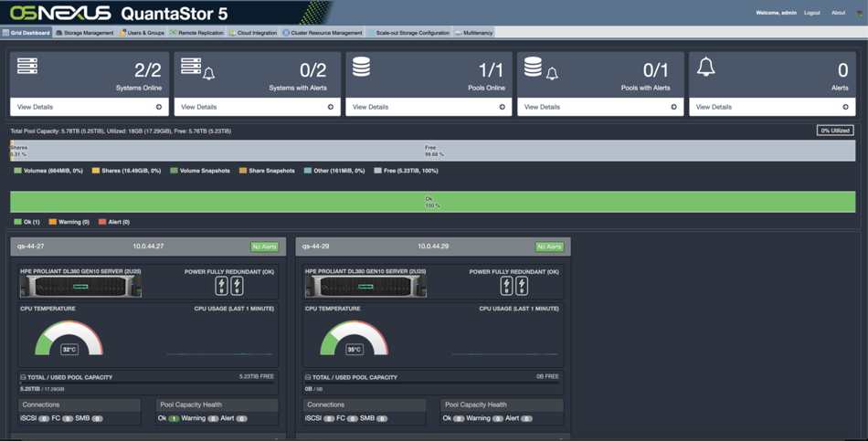Click the 10.0.44.29 IP address
Image resolution: width=868 pixels, height=441 pixels.
point(433,247)
